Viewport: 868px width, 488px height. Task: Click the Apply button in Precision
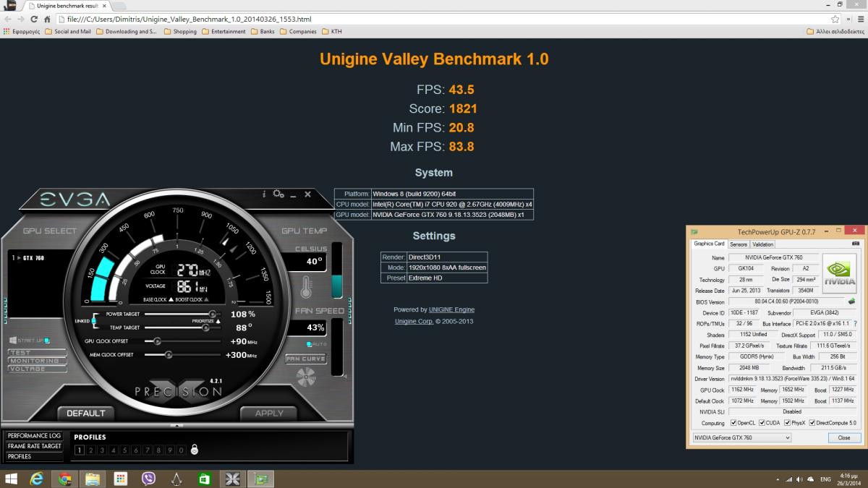(x=269, y=414)
